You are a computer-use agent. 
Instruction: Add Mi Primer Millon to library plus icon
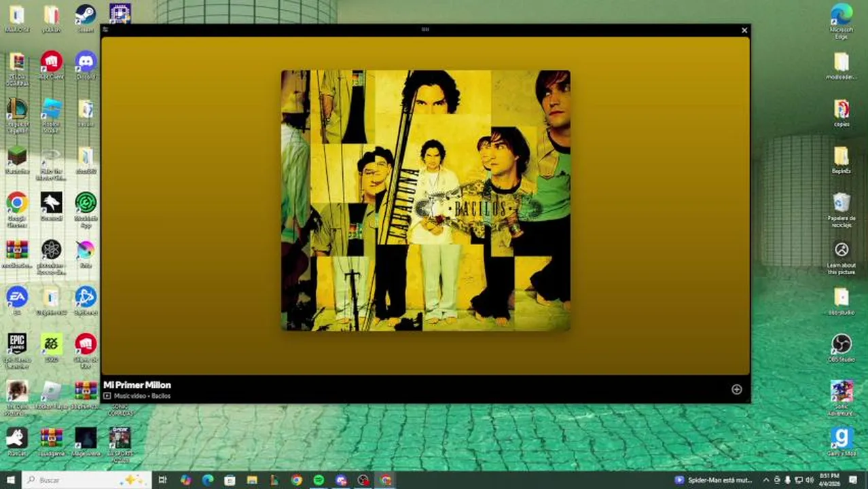coord(736,389)
